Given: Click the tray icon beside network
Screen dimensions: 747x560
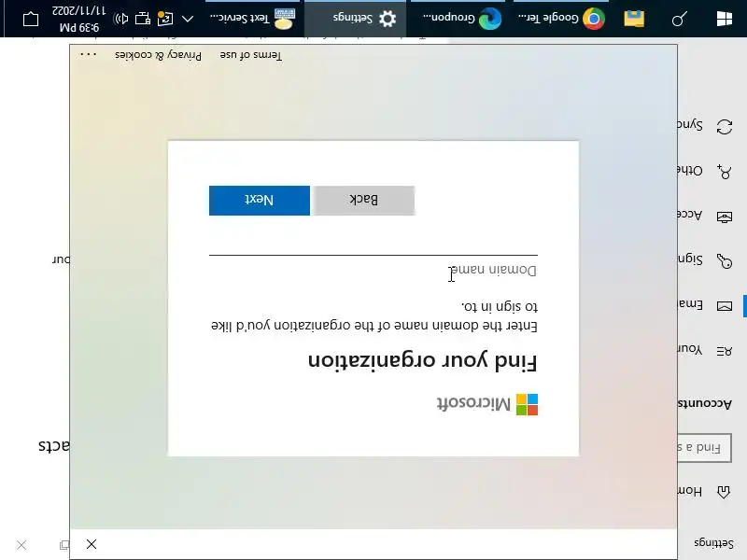Looking at the screenshot, I should (x=165, y=19).
